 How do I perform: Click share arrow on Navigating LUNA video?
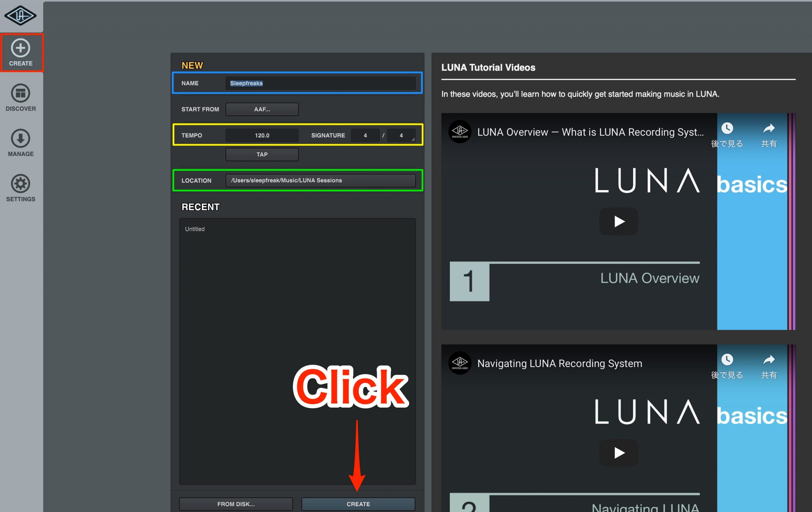(769, 360)
